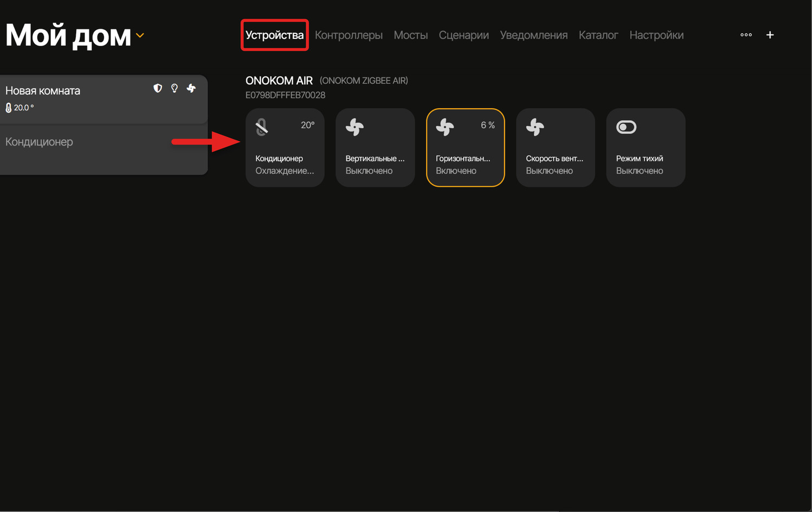Toggle the Режим тихий switch

click(626, 127)
